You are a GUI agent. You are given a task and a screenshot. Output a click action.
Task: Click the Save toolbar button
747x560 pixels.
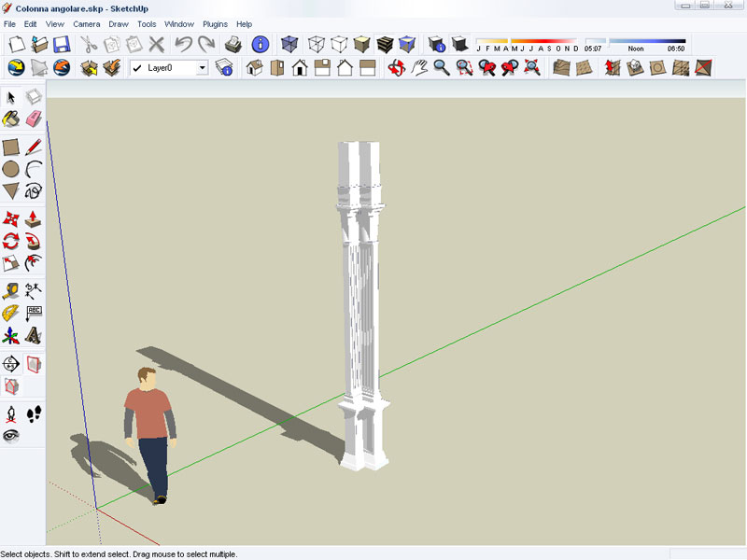pyautogui.click(x=62, y=44)
